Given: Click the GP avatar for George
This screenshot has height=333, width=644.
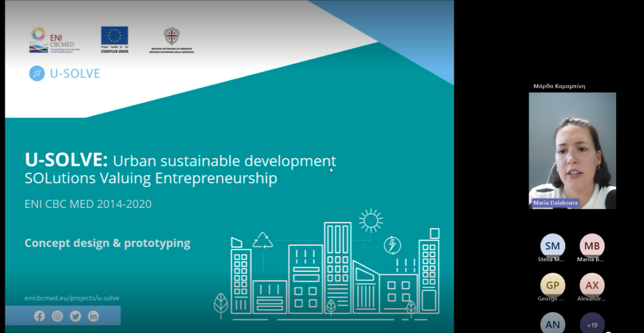Looking at the screenshot, I should [x=552, y=285].
